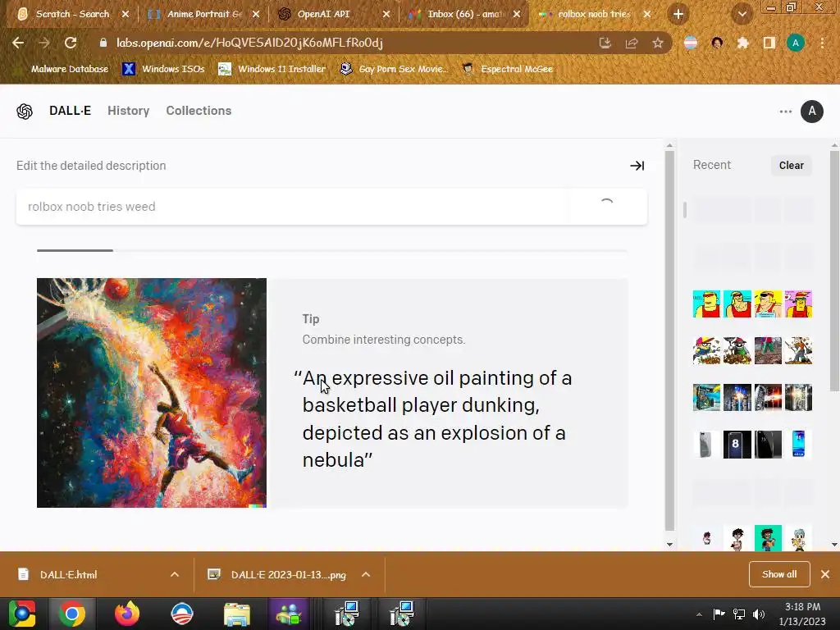Show hidden tray icons arrow

point(699,614)
